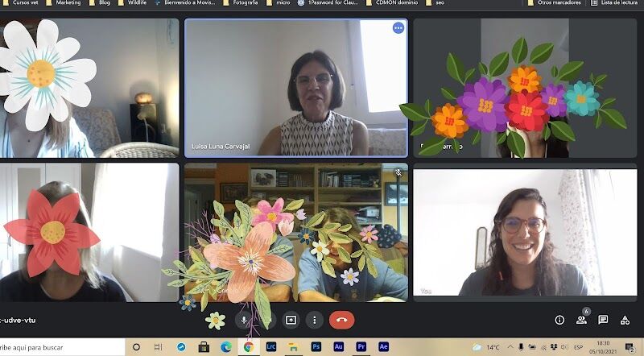Select Luisa Luna Carvajal's video tile
The width and height of the screenshot is (644, 356).
(296, 89)
